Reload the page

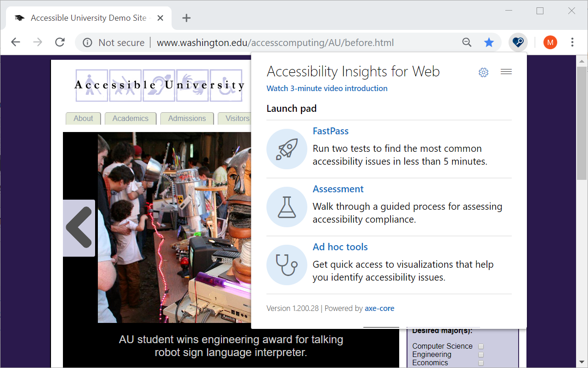(x=60, y=42)
